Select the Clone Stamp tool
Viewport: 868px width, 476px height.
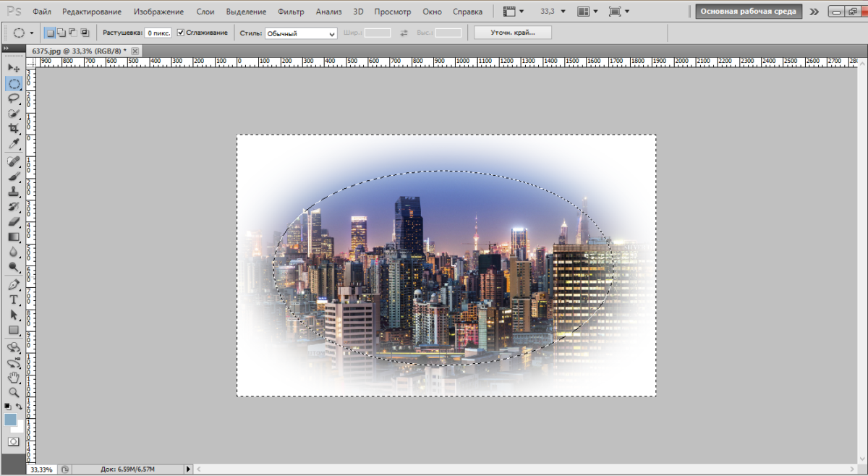coord(13,192)
